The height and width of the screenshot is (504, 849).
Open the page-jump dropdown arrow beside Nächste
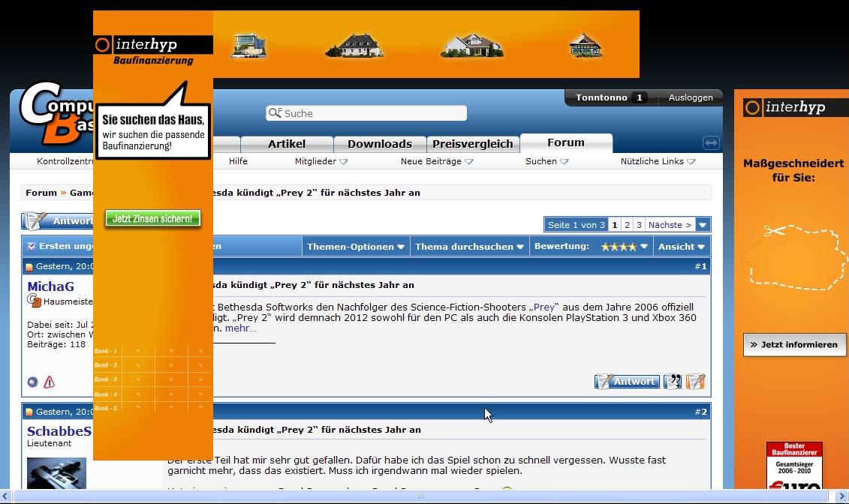[x=703, y=225]
